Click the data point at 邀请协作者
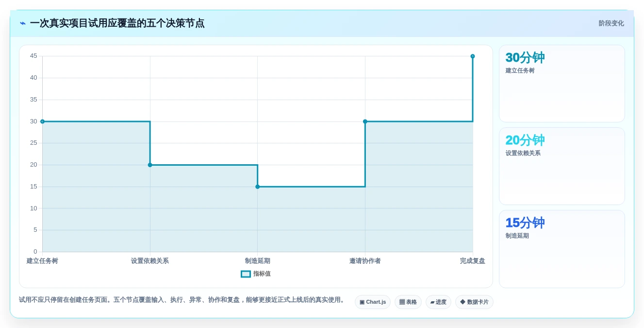 point(365,121)
